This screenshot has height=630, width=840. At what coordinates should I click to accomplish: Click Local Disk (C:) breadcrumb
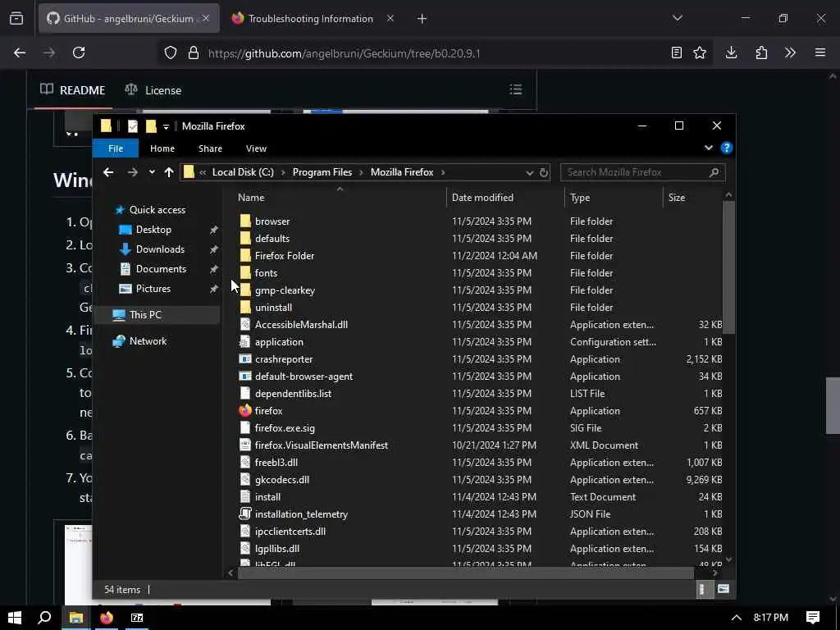[243, 172]
